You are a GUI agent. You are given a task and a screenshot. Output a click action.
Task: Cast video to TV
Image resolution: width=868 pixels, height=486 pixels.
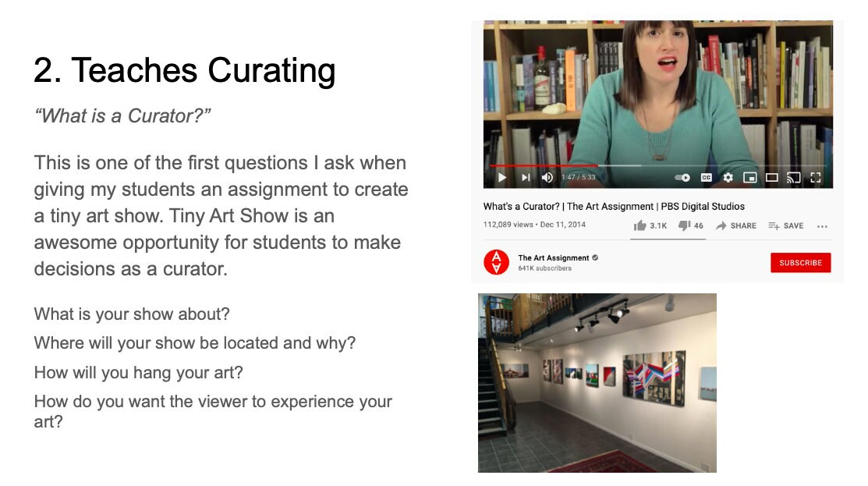click(794, 178)
